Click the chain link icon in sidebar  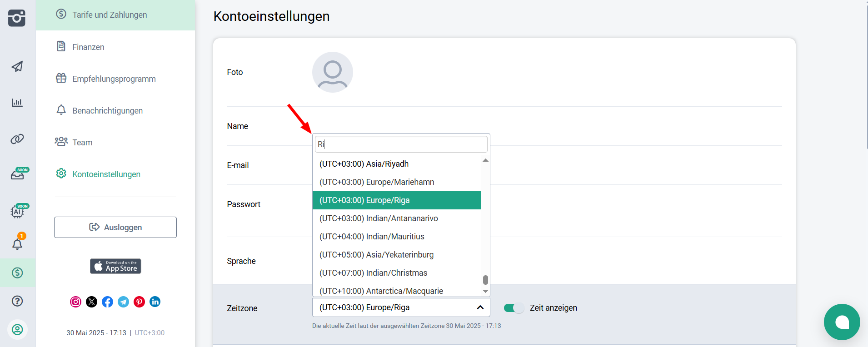click(17, 139)
